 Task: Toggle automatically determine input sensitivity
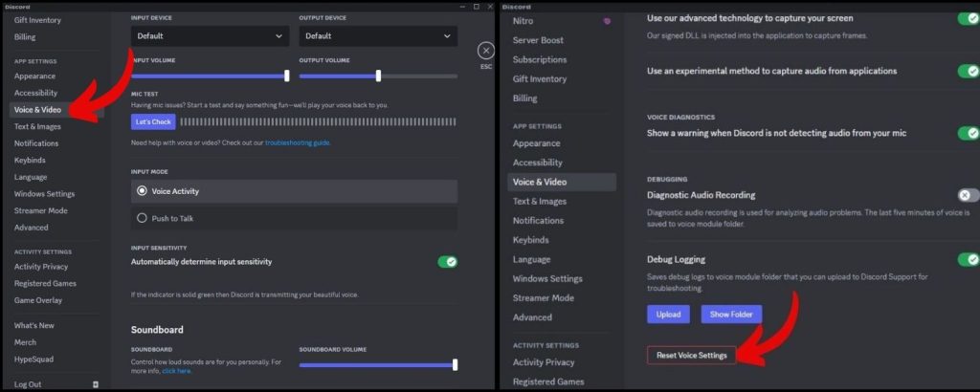coord(448,262)
